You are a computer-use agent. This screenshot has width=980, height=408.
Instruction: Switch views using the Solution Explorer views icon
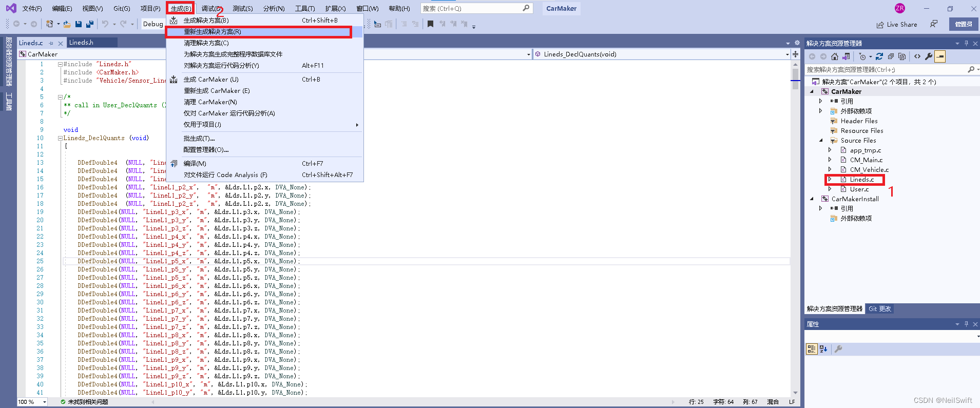click(x=846, y=56)
